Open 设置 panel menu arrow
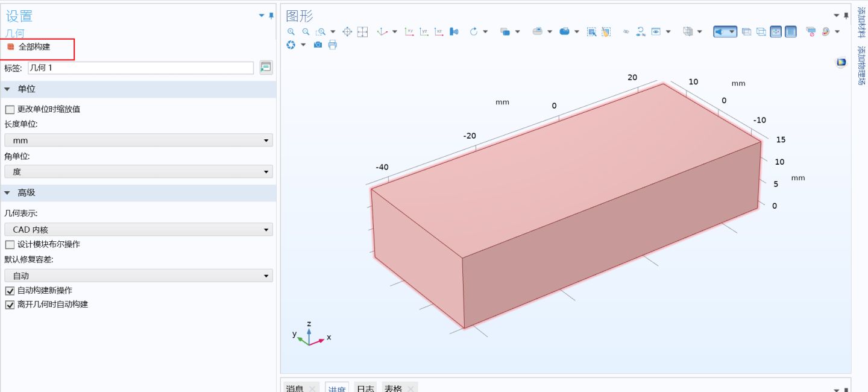 262,16
